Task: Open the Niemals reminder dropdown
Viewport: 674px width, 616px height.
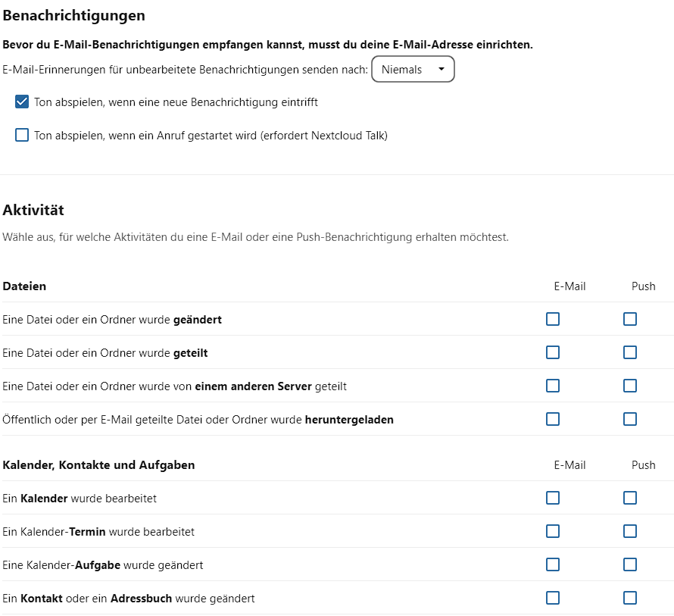Action: 413,70
